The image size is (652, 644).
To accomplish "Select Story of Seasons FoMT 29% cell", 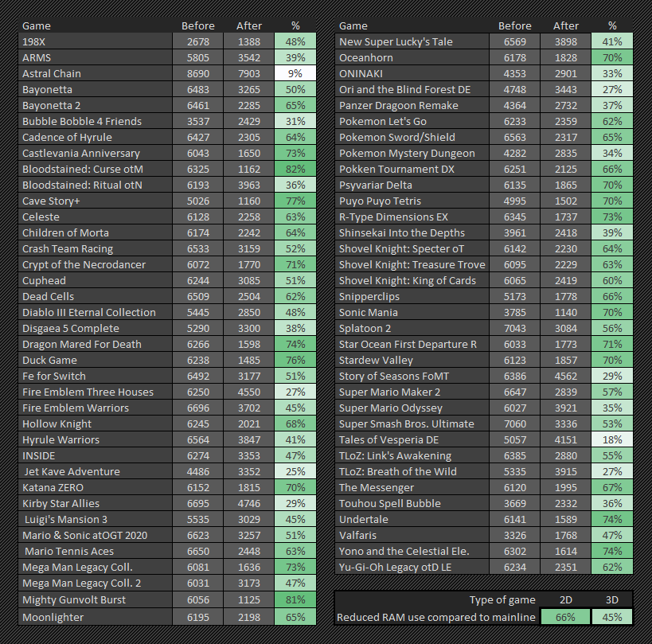I will [x=612, y=377].
